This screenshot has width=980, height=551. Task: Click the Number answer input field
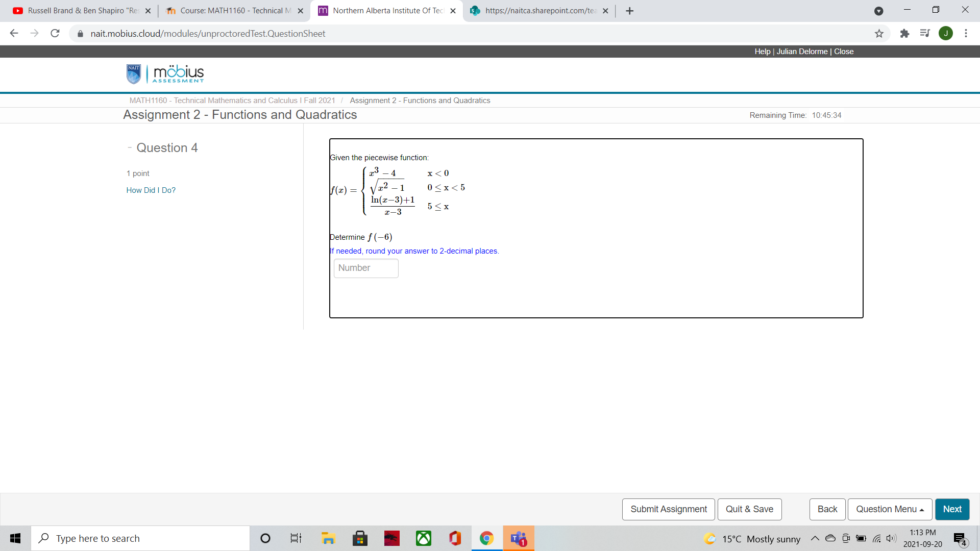click(x=365, y=268)
